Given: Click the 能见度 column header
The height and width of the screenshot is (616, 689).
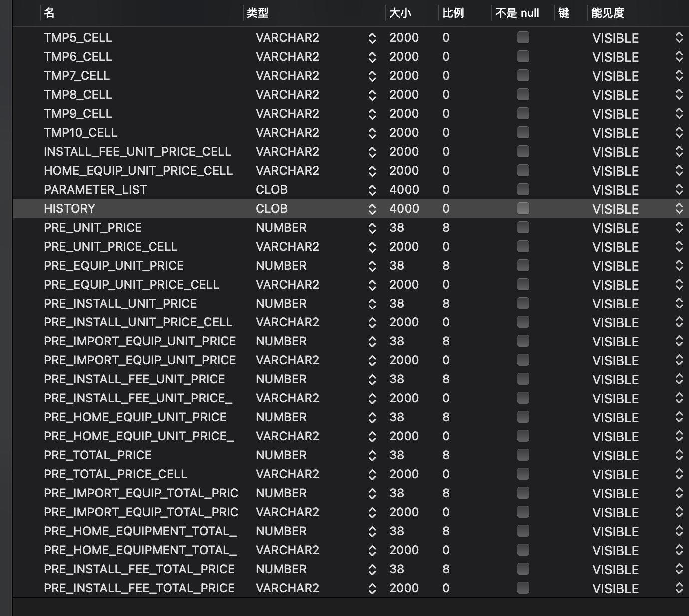Looking at the screenshot, I should tap(608, 13).
